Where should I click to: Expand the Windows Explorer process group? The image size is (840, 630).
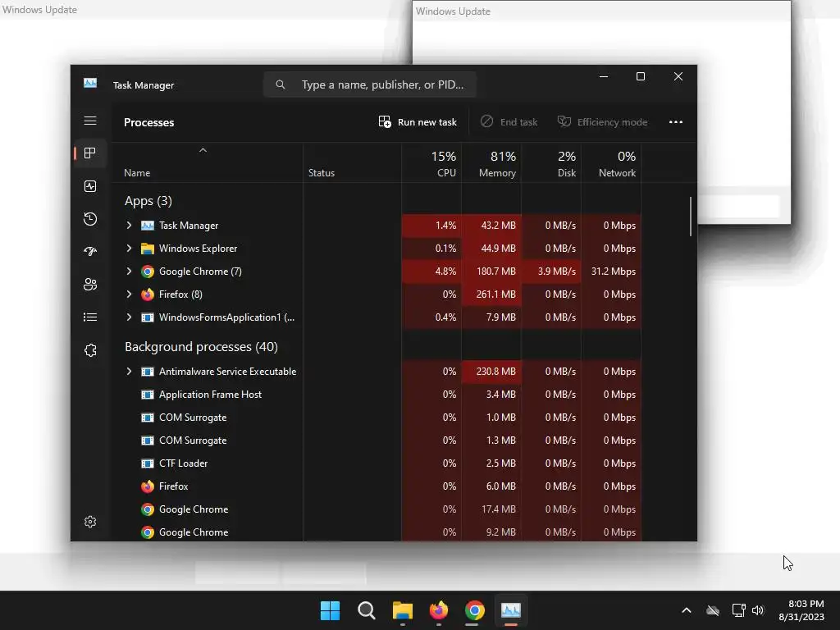(129, 249)
